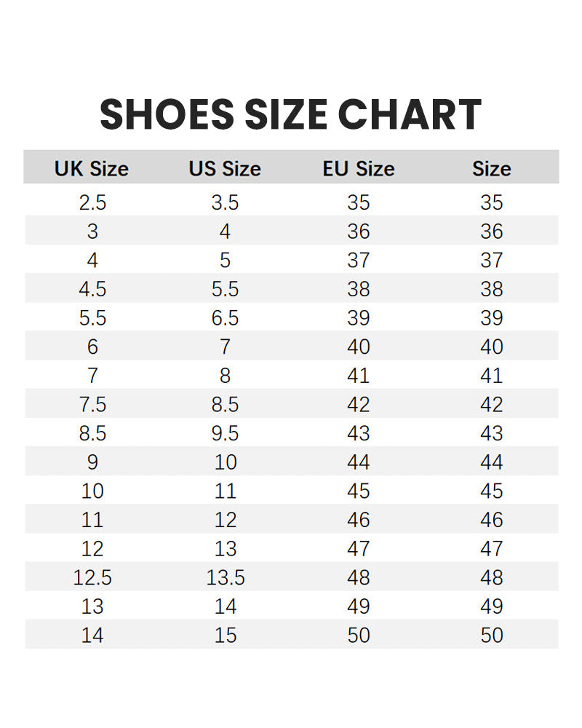
Task: Select the US Size column header
Action: 225,169
